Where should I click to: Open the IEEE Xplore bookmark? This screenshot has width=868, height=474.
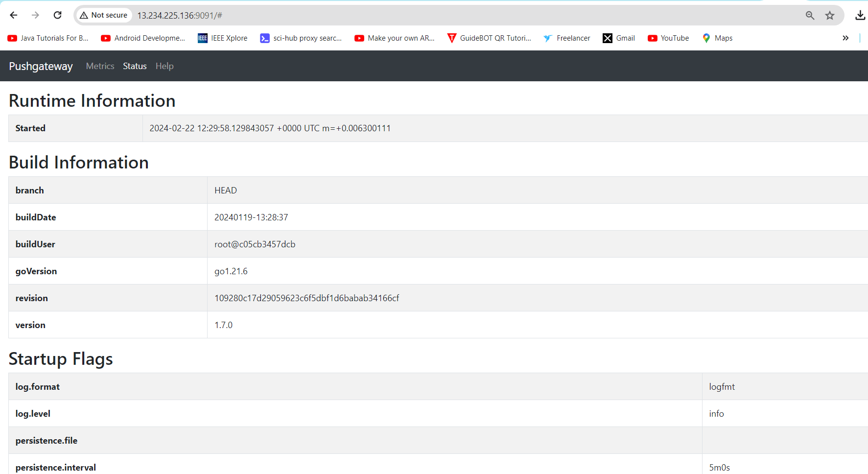pos(223,38)
